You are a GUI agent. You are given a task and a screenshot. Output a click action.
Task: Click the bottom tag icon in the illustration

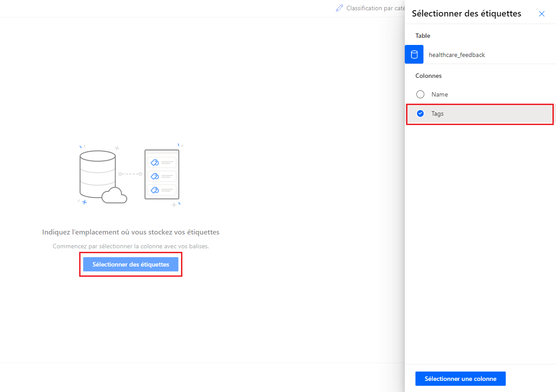click(x=155, y=190)
